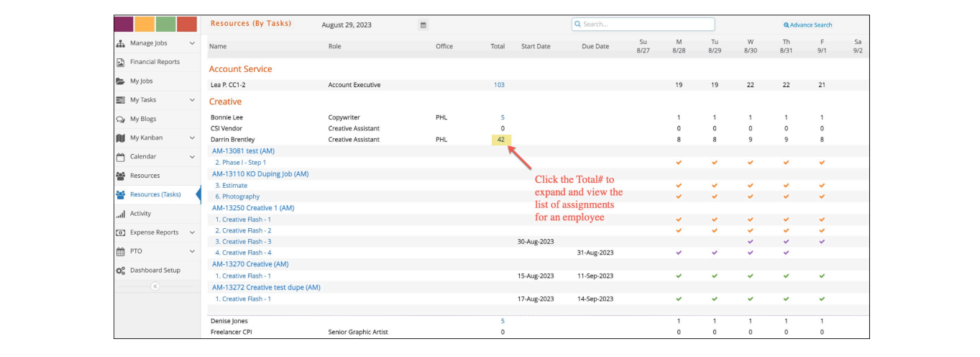Open job AM-13250 Creative 1 (AM)

pos(253,208)
